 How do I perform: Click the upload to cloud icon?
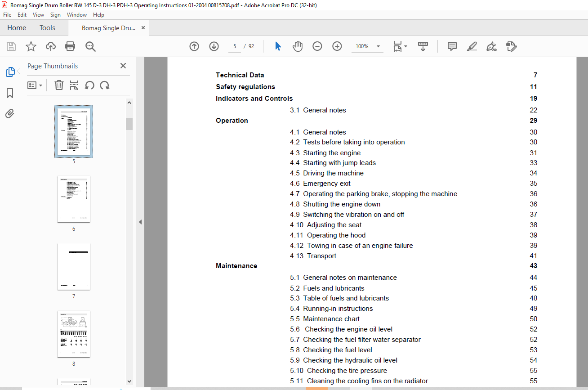(x=51, y=46)
